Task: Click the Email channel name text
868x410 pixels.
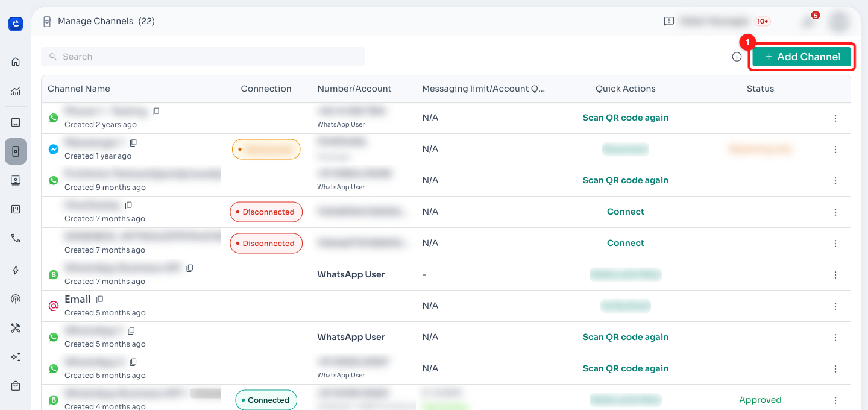Action: pyautogui.click(x=78, y=299)
